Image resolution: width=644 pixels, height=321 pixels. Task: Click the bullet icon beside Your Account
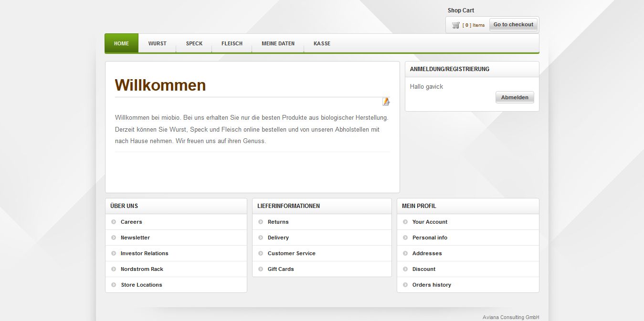[405, 222]
